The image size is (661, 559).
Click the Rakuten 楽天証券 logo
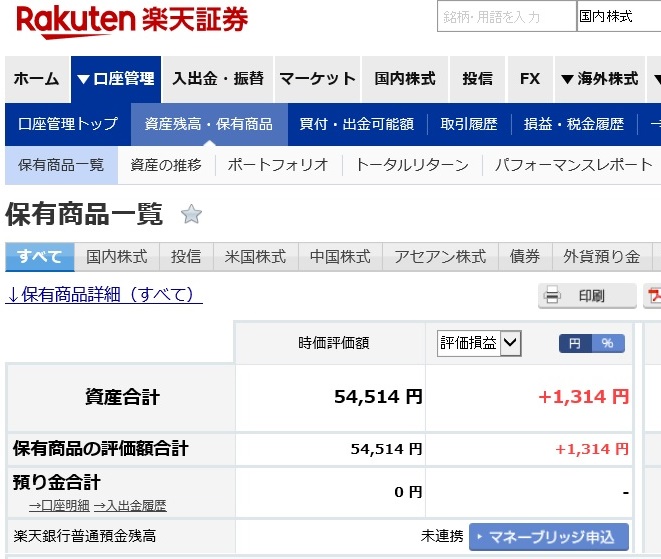[132, 21]
